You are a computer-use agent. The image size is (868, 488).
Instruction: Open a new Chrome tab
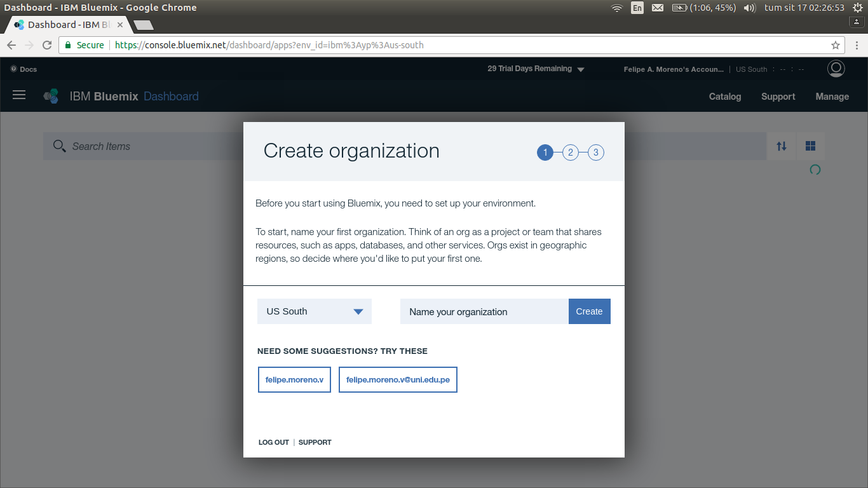click(x=144, y=25)
